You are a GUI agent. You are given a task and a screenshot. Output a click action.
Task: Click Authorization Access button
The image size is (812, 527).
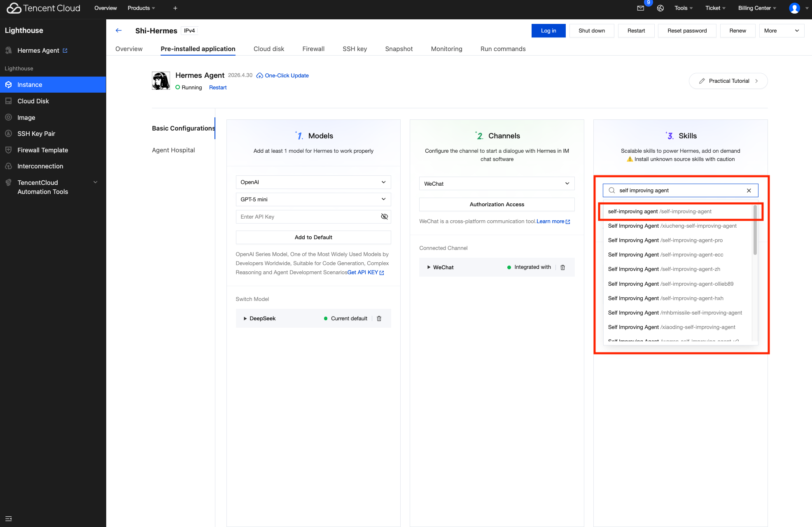click(497, 204)
